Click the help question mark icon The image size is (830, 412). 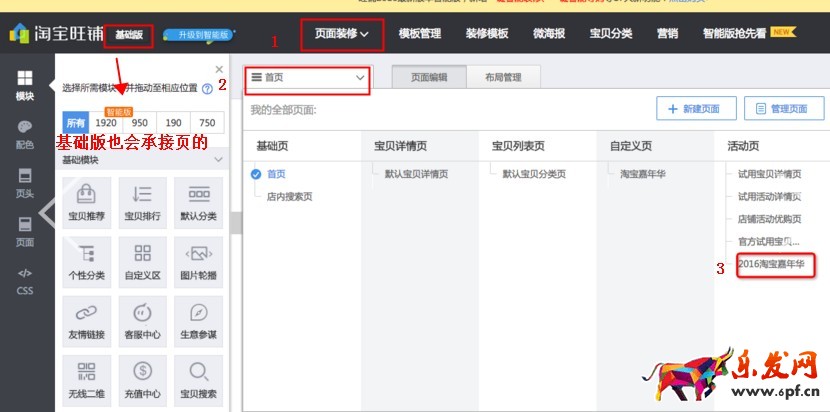208,88
